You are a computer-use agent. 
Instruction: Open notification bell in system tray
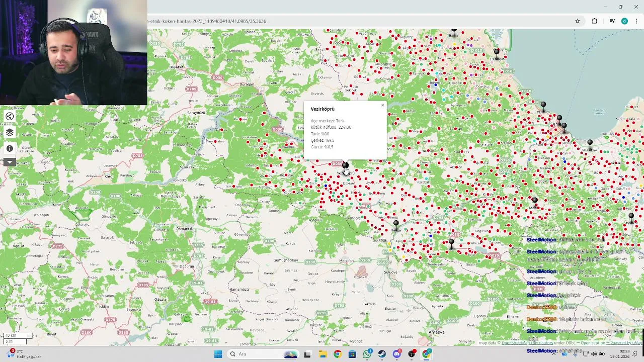pos(635,354)
